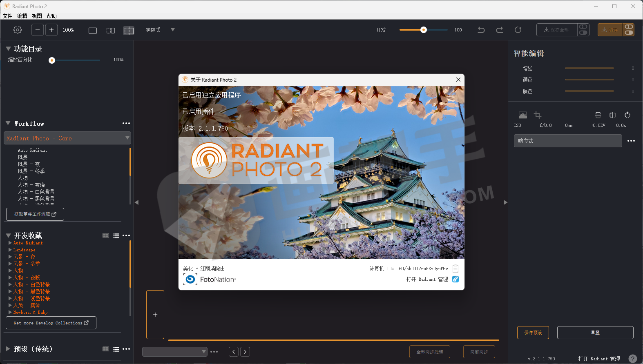This screenshot has width=643, height=364.
Task: Open the 帮助 menu
Action: pos(51,16)
